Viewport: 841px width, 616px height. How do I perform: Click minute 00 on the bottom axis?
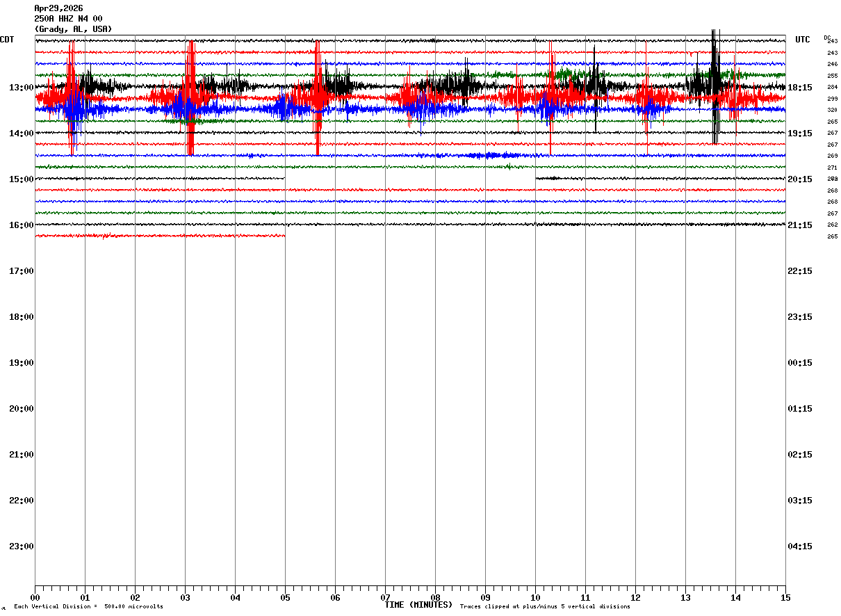tap(35, 597)
